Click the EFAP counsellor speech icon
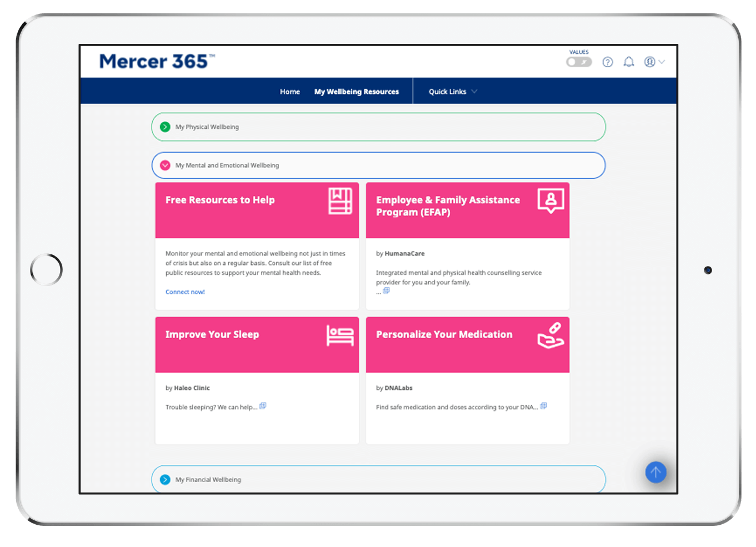 pos(550,201)
